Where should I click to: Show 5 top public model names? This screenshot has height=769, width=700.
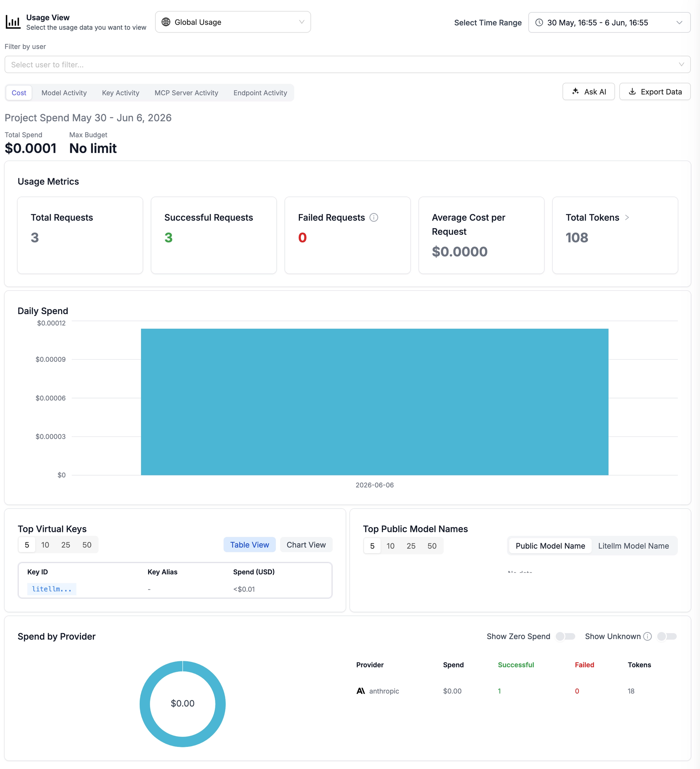372,546
